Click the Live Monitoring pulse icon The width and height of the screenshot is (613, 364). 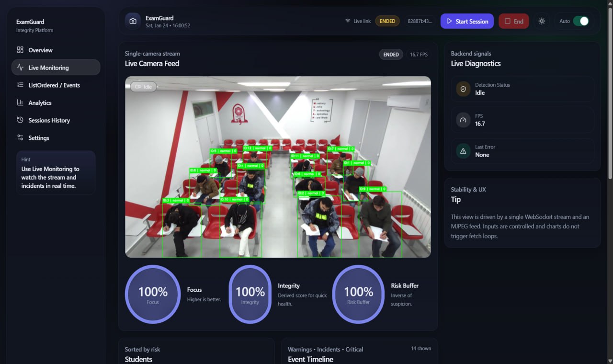20,68
